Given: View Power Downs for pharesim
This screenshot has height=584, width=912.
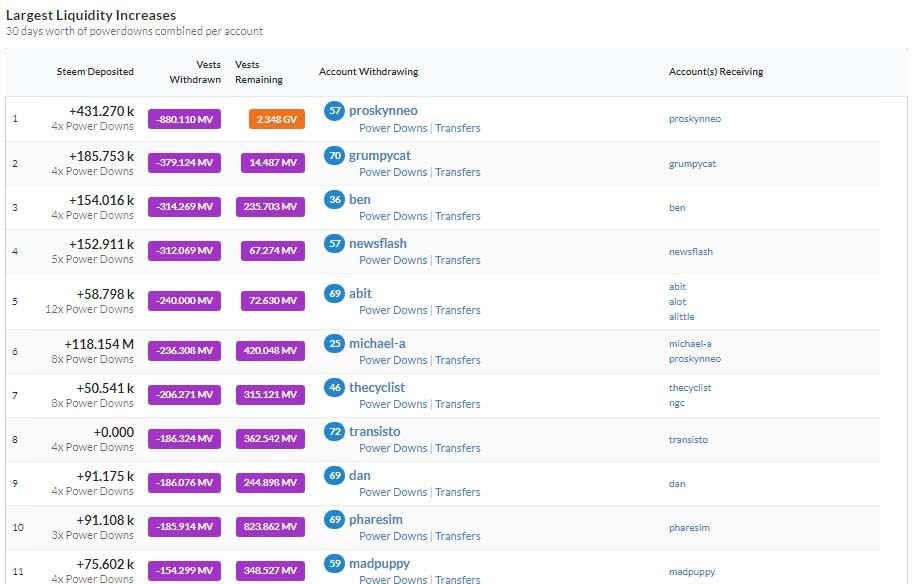Looking at the screenshot, I should tap(393, 536).
